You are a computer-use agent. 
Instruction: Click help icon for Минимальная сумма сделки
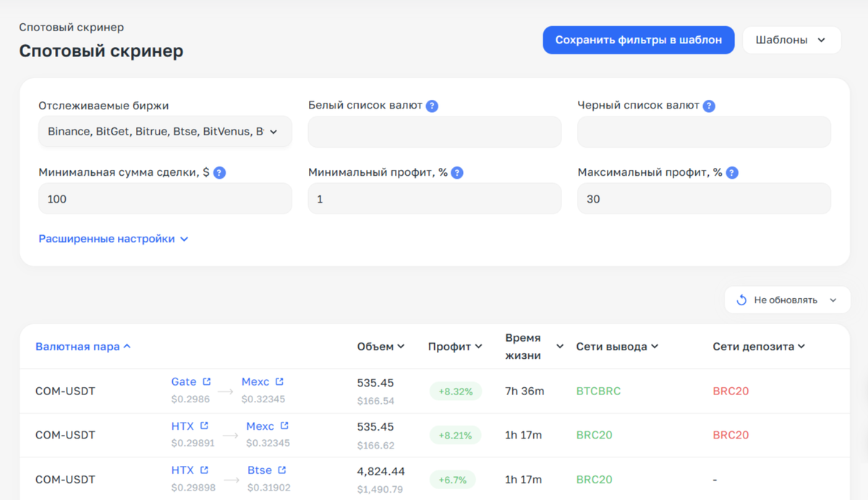[x=220, y=173]
